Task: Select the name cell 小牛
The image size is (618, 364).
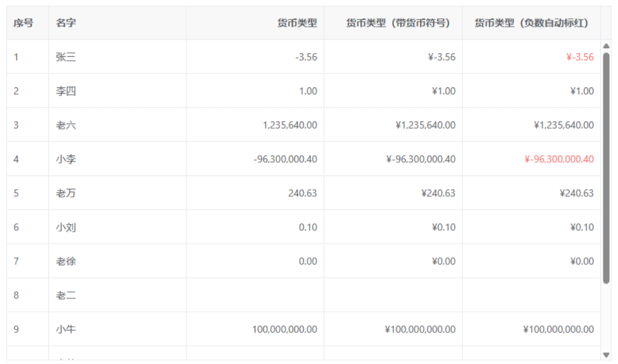Action: 117,329
